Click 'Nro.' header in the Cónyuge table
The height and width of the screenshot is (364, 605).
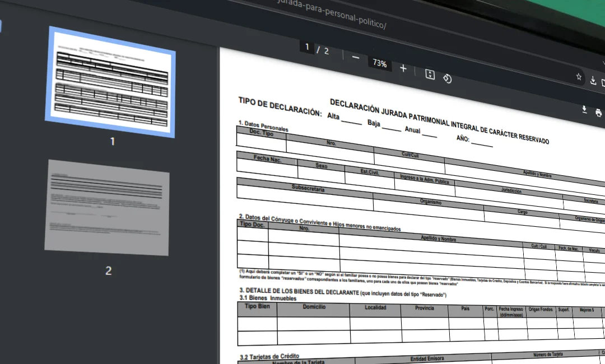304,228
